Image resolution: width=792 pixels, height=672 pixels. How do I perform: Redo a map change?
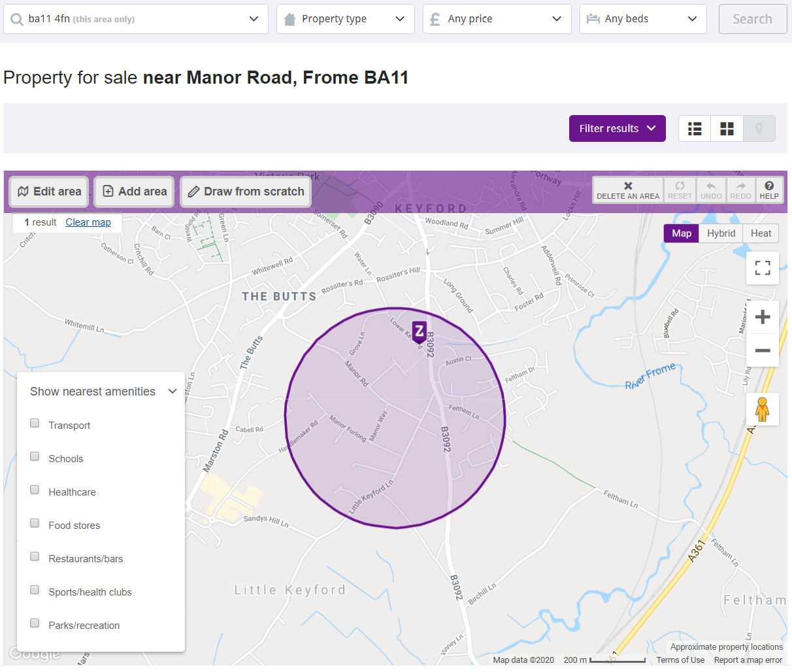pyautogui.click(x=740, y=190)
